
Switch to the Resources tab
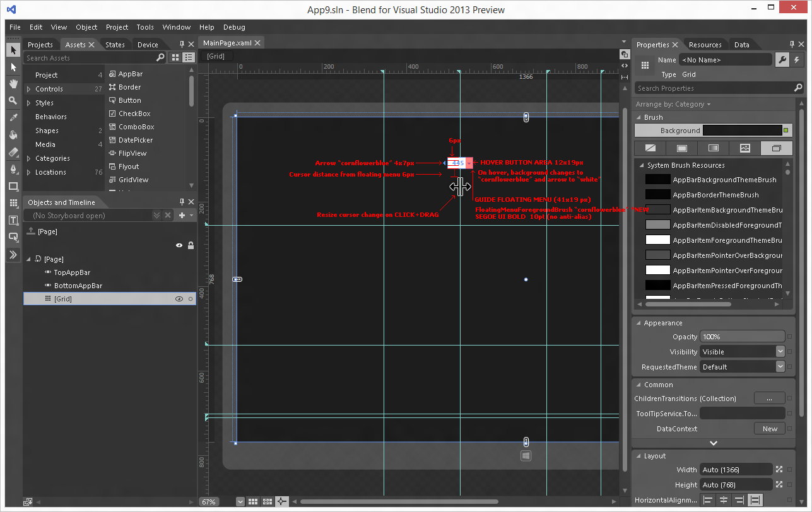pos(705,45)
